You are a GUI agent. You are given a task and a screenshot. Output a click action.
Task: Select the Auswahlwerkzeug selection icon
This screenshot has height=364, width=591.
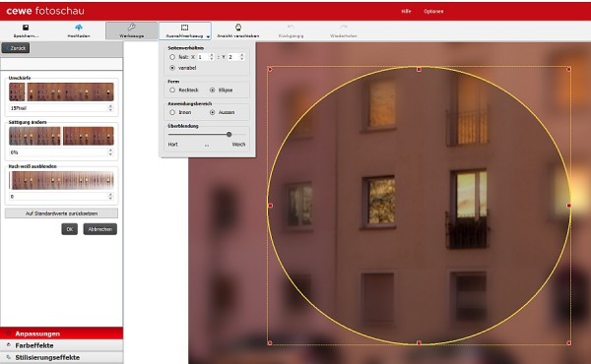click(x=184, y=28)
